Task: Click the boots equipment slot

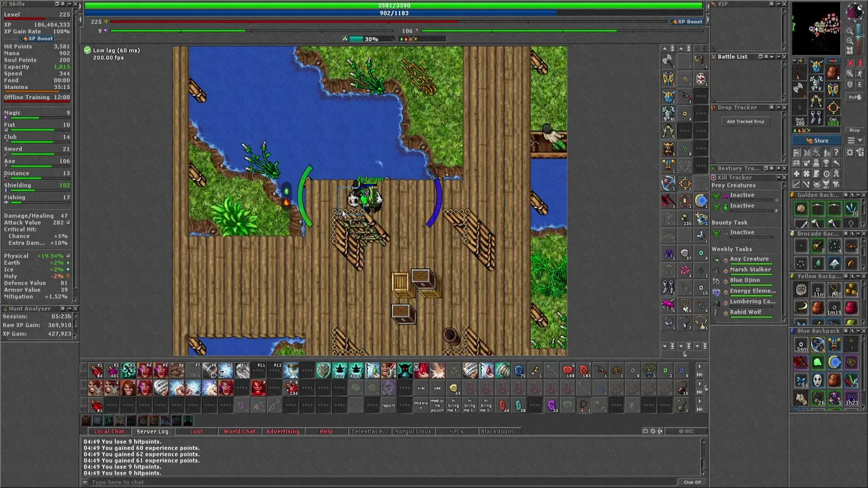Action: (816, 117)
